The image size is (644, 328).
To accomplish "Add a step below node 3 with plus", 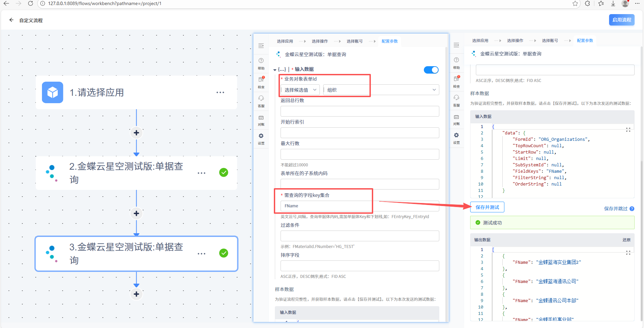I will pos(136,294).
